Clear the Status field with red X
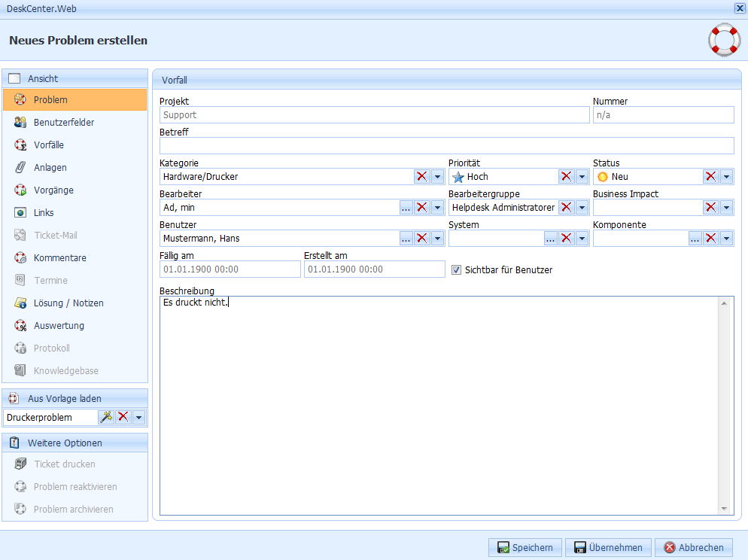 [710, 177]
